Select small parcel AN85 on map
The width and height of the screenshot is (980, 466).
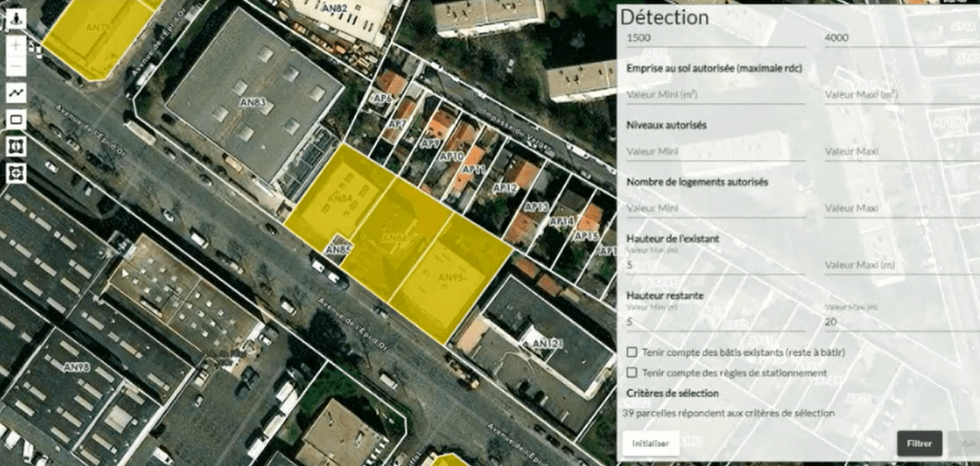pyautogui.click(x=338, y=250)
